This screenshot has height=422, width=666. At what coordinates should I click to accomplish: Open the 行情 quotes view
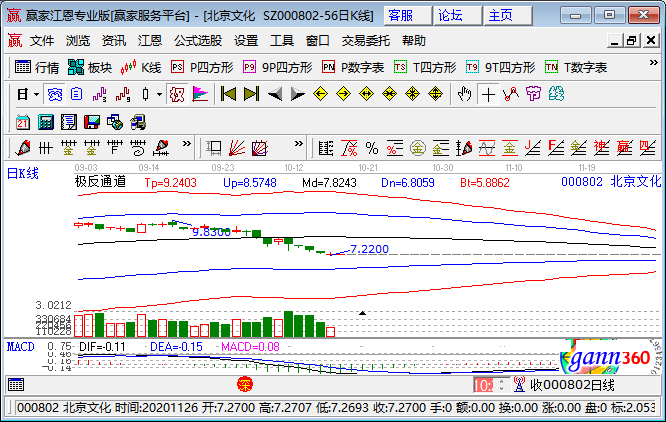37,67
